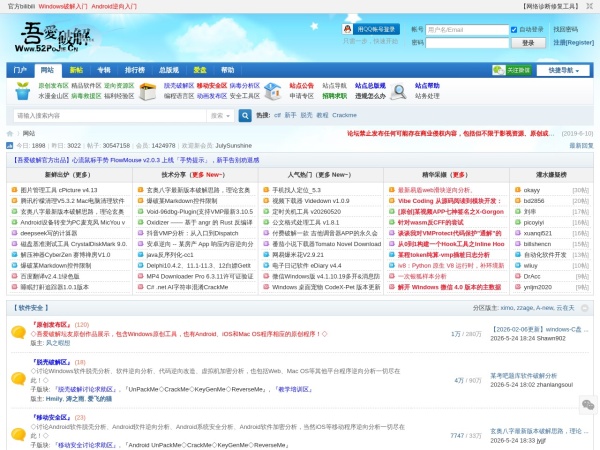
Task: Open the 『原创发布区』 forum title
Action: pyautogui.click(x=52, y=325)
